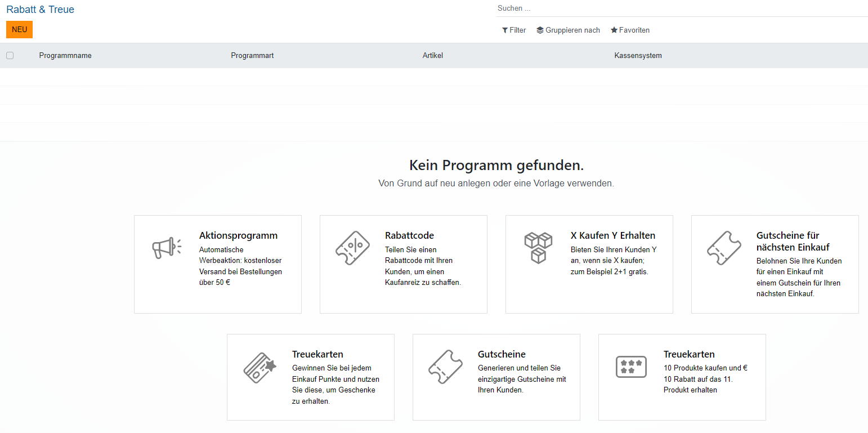The height and width of the screenshot is (433, 868).
Task: Choose the Aktionsprogramm template heading
Action: point(238,235)
